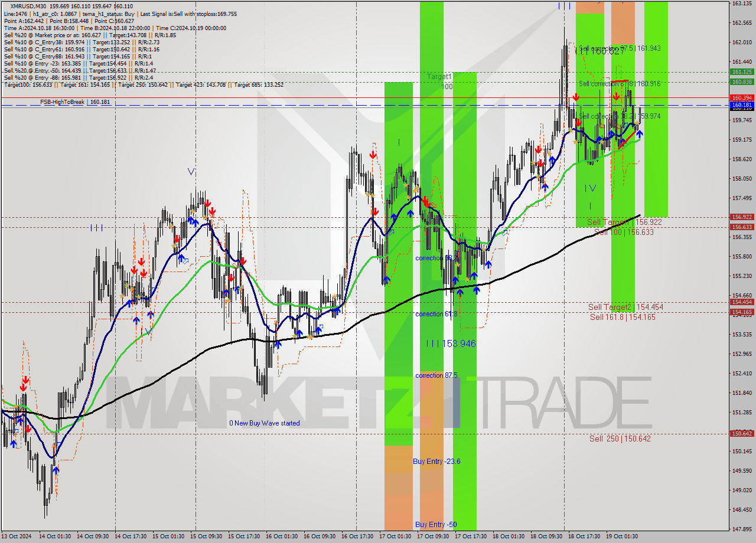
Task: Select the '18 Oct 17:30' time label
Action: 584,537
